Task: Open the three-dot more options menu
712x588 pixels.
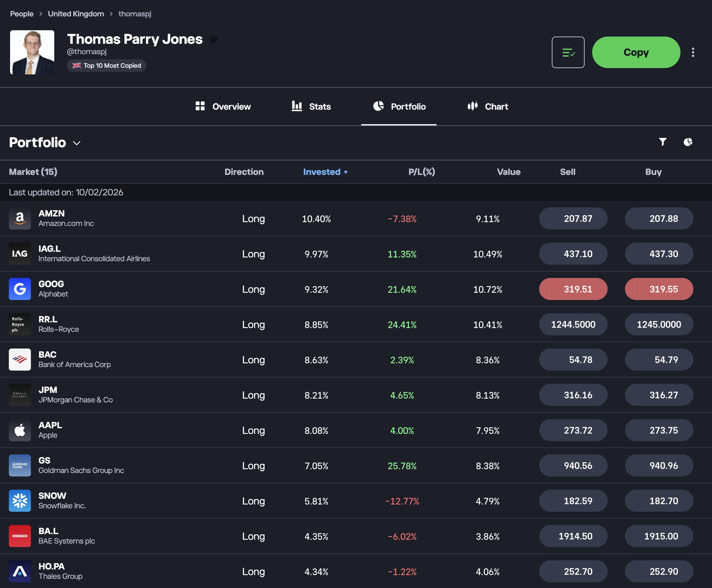Action: [693, 53]
